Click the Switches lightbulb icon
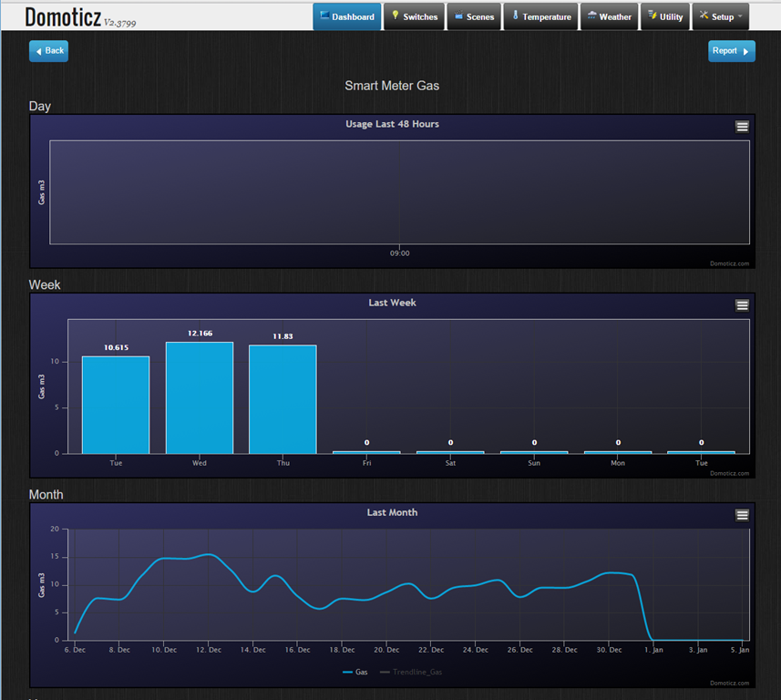The height and width of the screenshot is (700, 781). (396, 15)
